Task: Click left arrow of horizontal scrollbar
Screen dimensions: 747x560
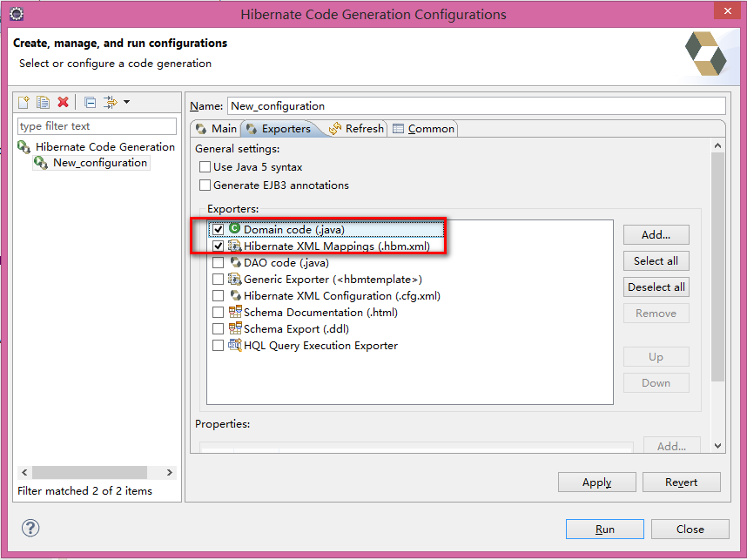Action: (24, 472)
